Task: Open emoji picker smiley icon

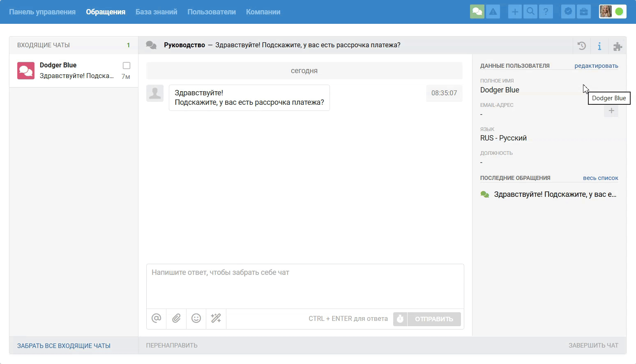Action: [x=196, y=318]
